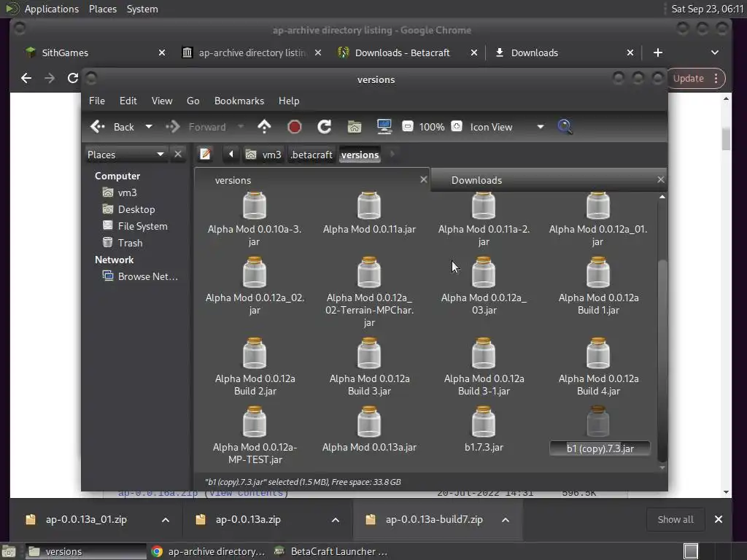Open the home folder icon in toolbar
The image size is (747, 560).
(355, 127)
